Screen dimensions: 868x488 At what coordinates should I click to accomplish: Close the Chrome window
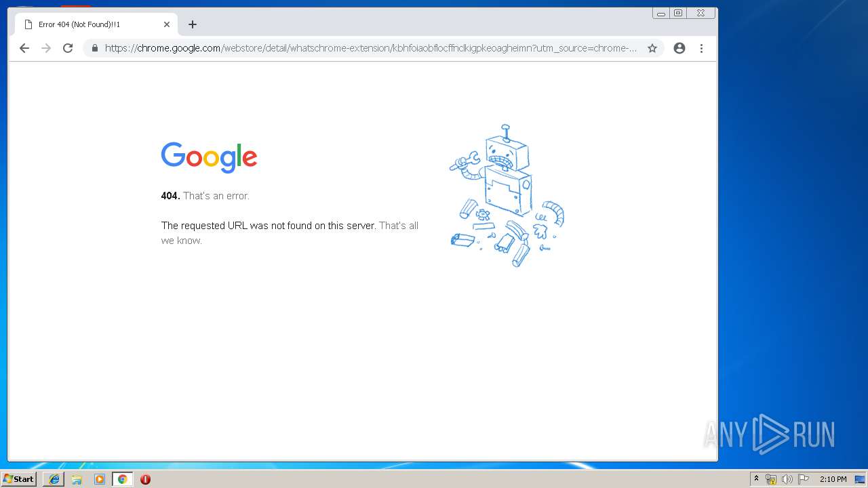pos(701,13)
